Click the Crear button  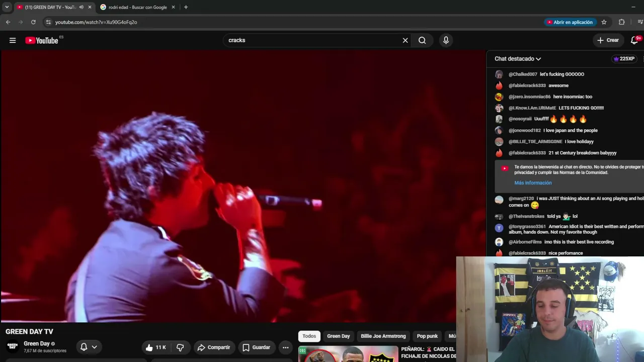click(608, 40)
